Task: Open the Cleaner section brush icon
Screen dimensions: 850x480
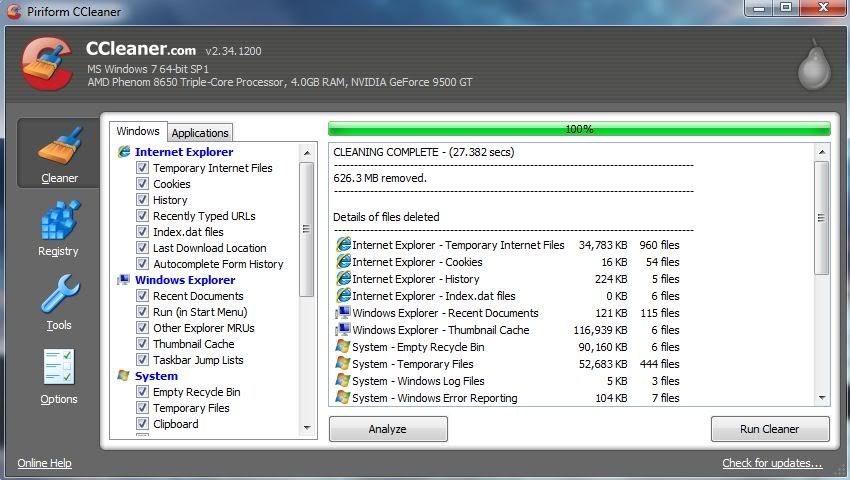Action: [59, 147]
